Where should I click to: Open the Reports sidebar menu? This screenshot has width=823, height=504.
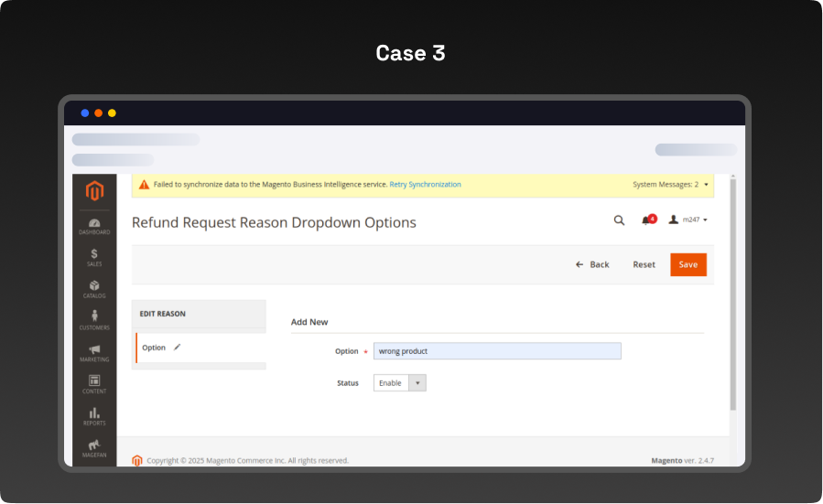pyautogui.click(x=94, y=416)
